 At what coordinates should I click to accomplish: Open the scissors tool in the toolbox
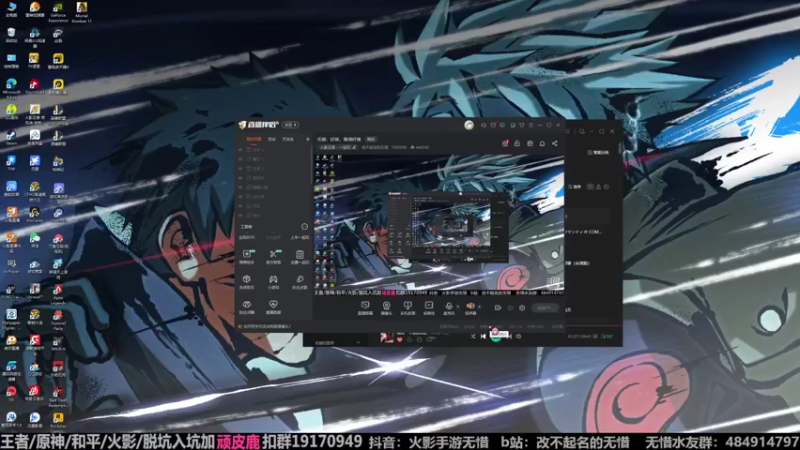point(273,254)
